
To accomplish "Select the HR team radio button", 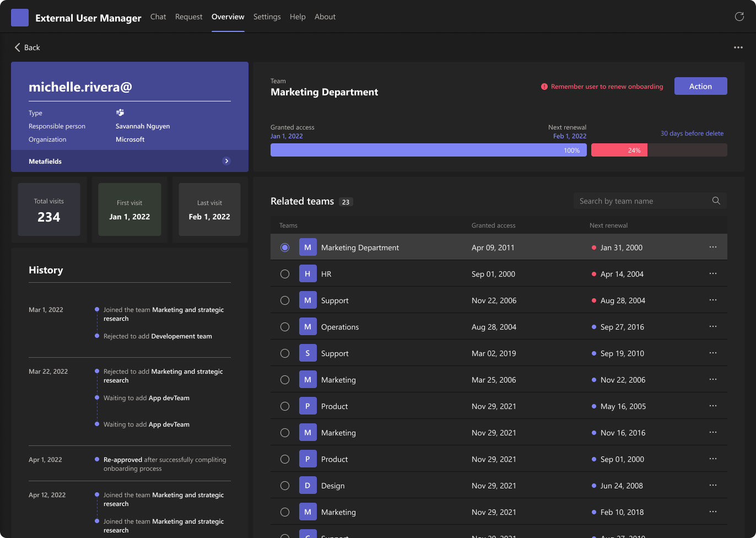I will (x=285, y=274).
